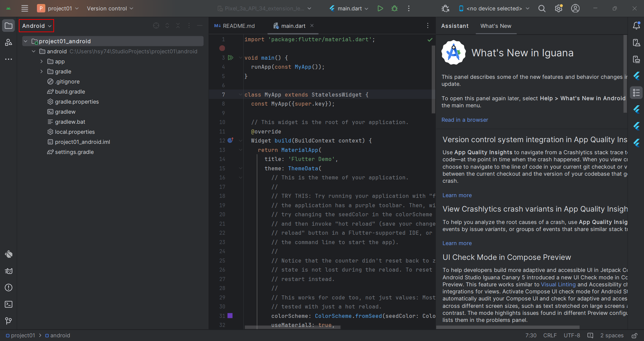Remove the breakpoint on line 2
Screen dimensions: 644x341
click(x=222, y=48)
